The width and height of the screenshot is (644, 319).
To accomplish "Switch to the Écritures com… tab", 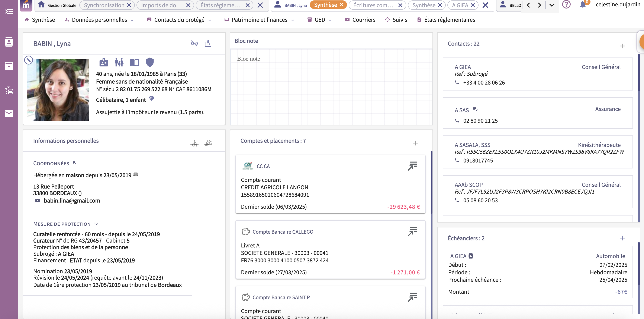I will tap(373, 5).
